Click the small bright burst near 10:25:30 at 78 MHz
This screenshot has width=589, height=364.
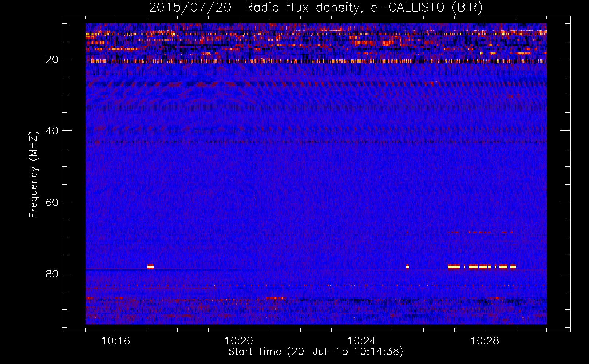tap(407, 266)
